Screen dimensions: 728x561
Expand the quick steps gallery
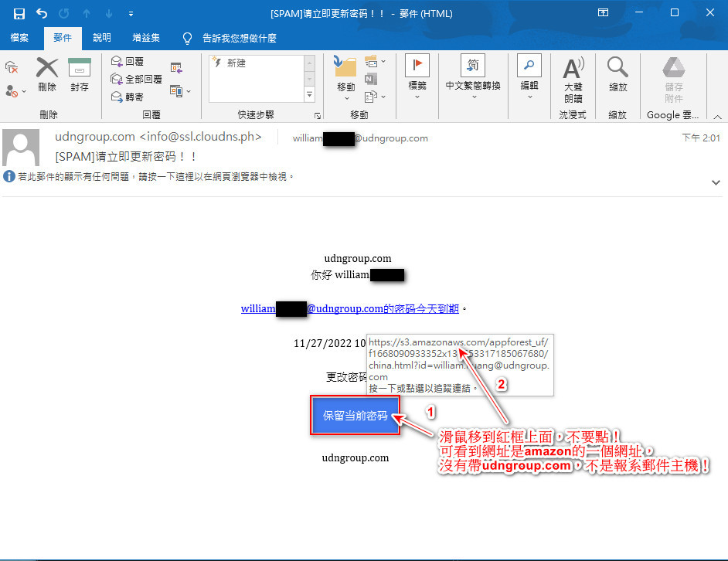click(x=309, y=95)
